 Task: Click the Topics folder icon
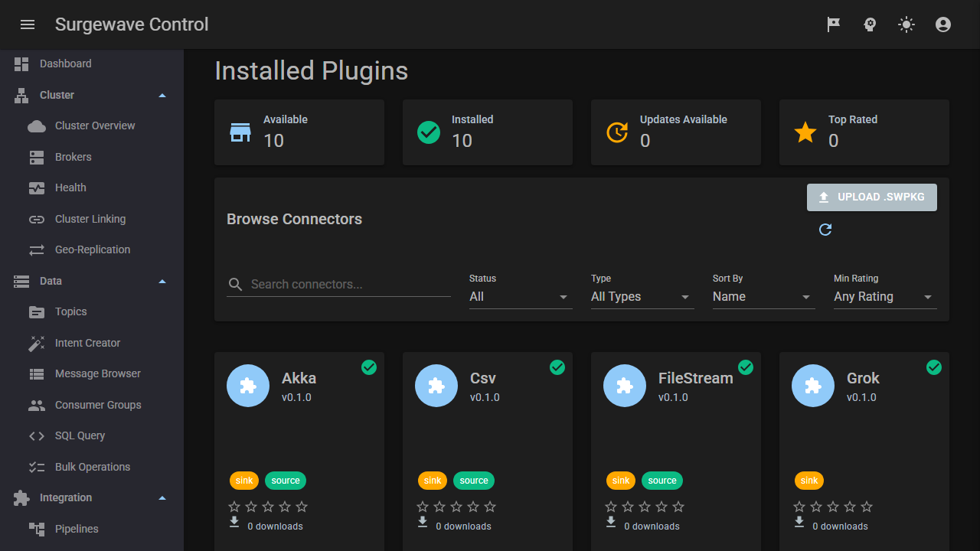pyautogui.click(x=37, y=312)
